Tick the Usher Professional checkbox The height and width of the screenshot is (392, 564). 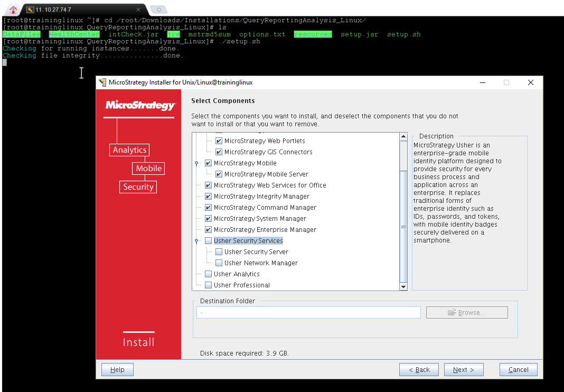[x=208, y=285]
